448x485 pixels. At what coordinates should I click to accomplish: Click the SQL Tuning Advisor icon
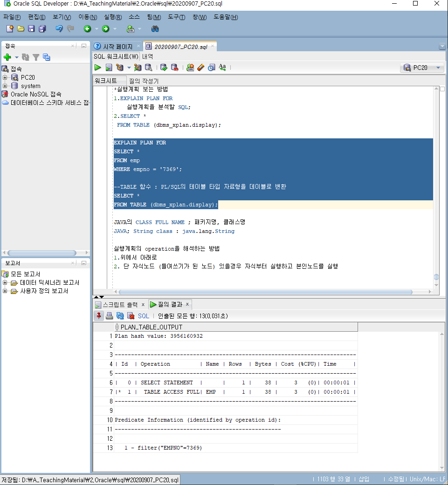coord(149,68)
